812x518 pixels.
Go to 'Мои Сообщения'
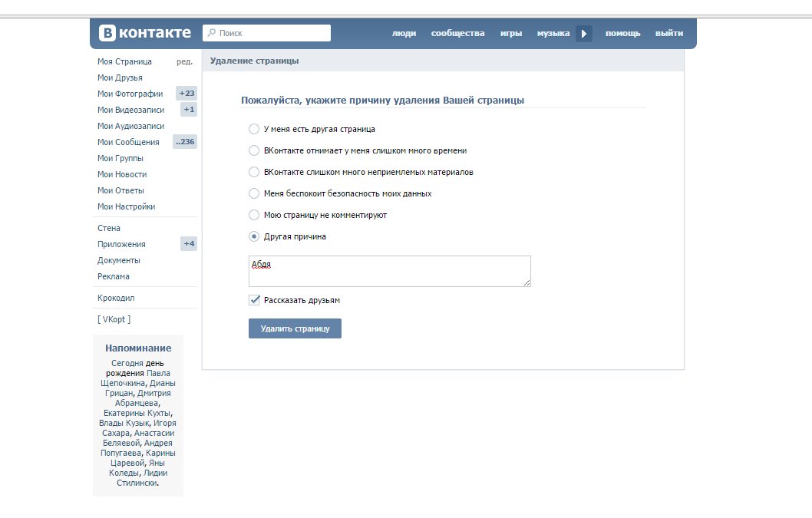tap(128, 142)
